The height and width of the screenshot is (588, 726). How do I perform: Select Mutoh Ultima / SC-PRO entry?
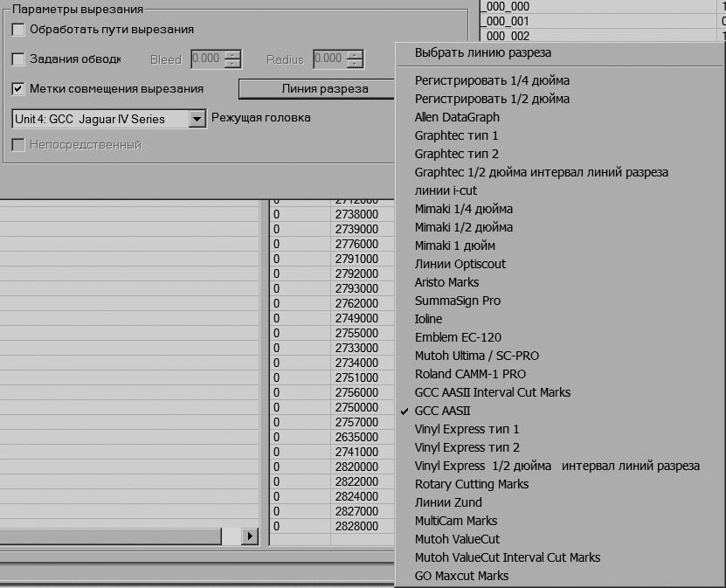pyautogui.click(x=476, y=356)
